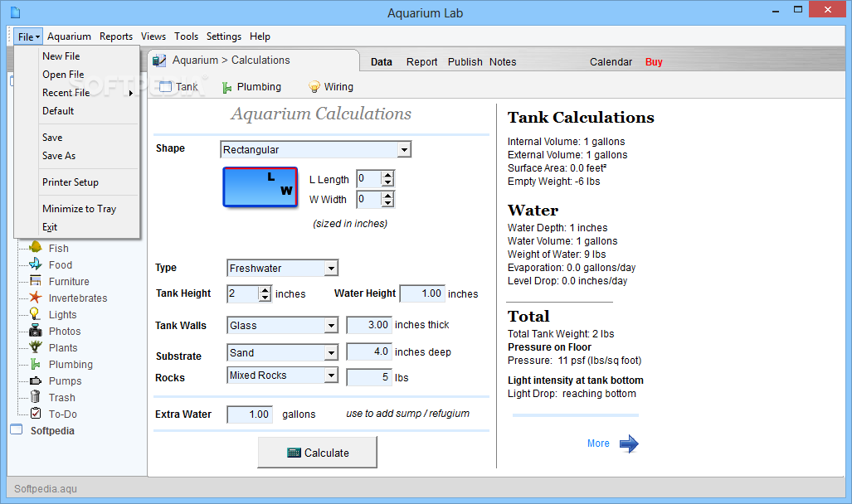Select Save As in the File menu
Viewport: 852px width, 504px height.
pyautogui.click(x=59, y=155)
